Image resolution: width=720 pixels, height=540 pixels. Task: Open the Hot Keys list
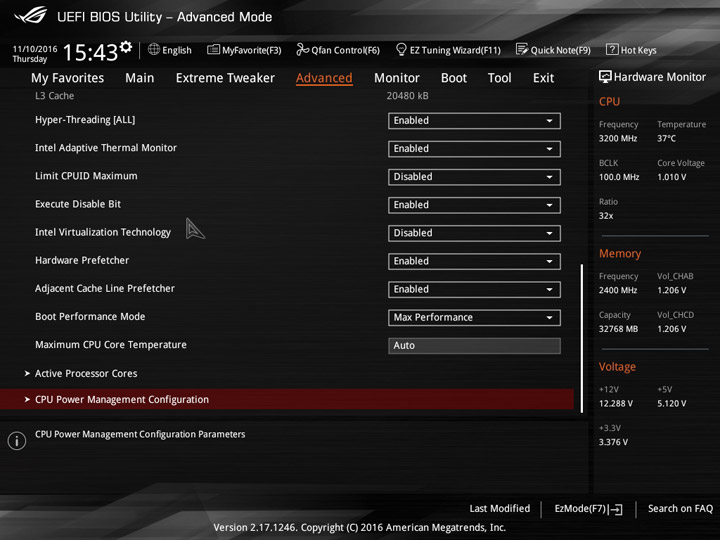point(631,50)
